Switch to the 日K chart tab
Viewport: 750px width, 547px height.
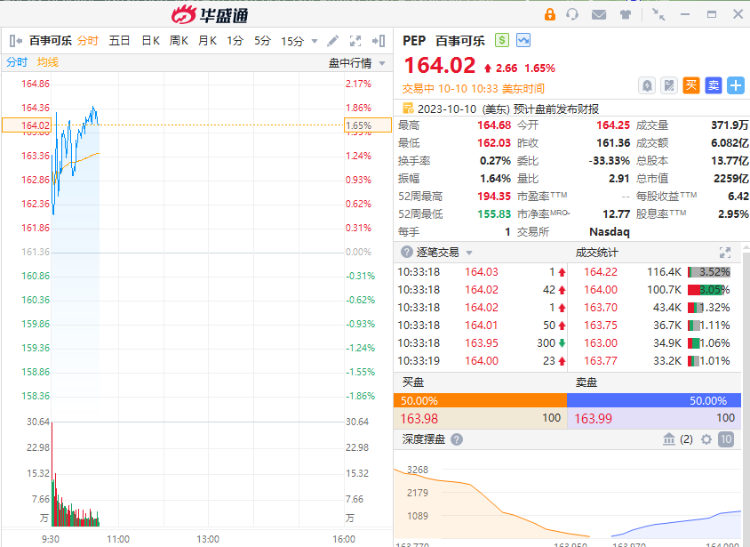pyautogui.click(x=150, y=41)
